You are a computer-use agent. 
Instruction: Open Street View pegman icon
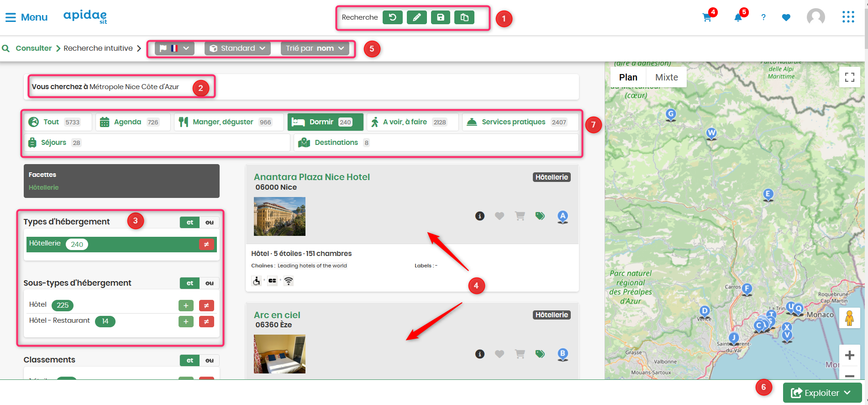coord(849,318)
